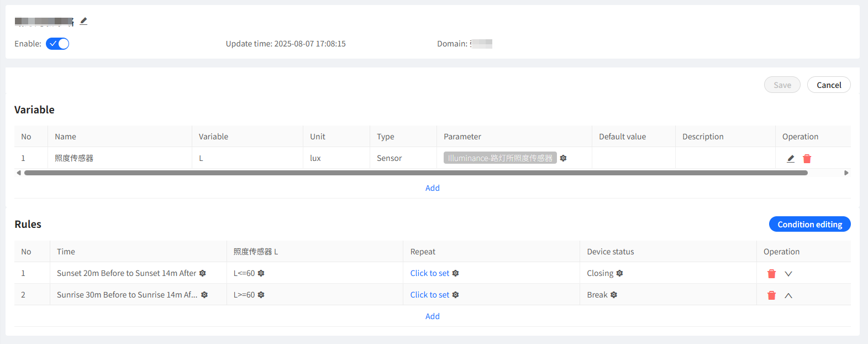Delete the 照度传感器 variable row
The height and width of the screenshot is (344, 868).
pos(807,159)
